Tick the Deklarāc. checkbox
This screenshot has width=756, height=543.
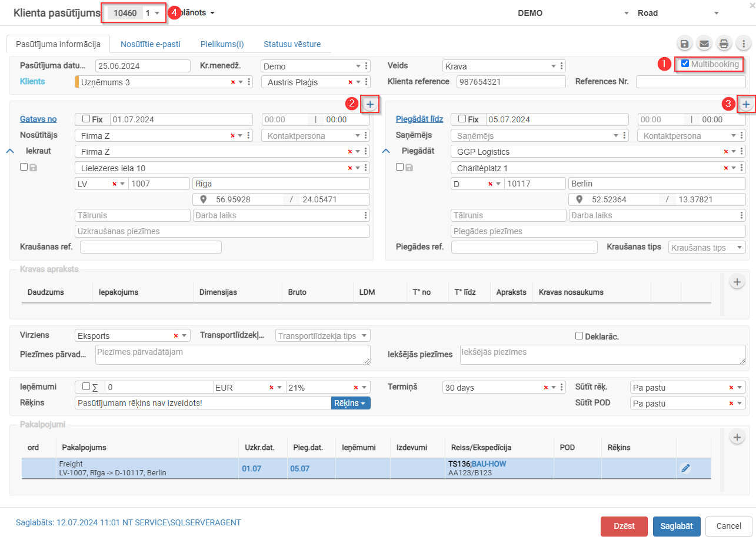(x=580, y=336)
